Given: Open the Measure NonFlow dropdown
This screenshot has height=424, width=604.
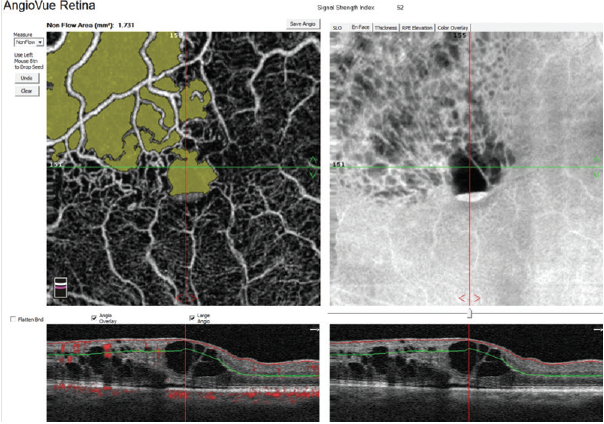Looking at the screenshot, I should pyautogui.click(x=28, y=43).
